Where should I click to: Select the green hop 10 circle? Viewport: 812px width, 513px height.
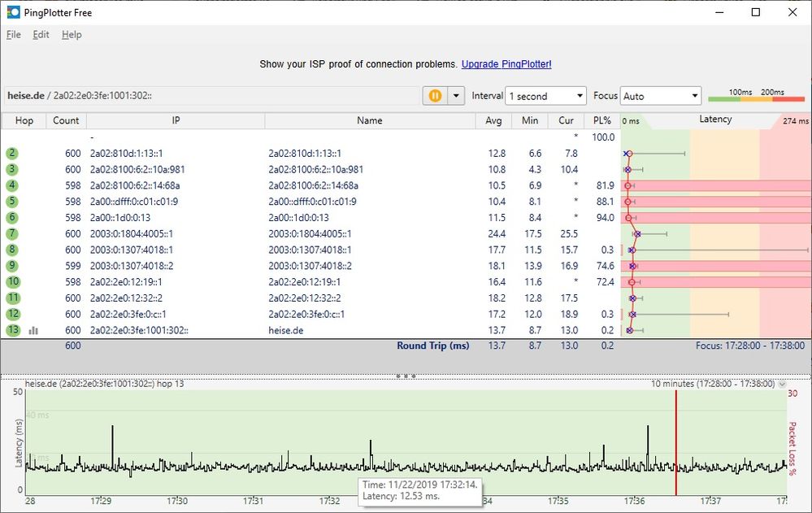point(13,282)
